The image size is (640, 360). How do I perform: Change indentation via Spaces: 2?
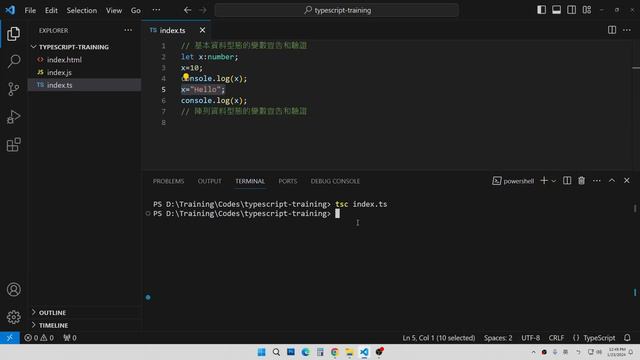498,338
